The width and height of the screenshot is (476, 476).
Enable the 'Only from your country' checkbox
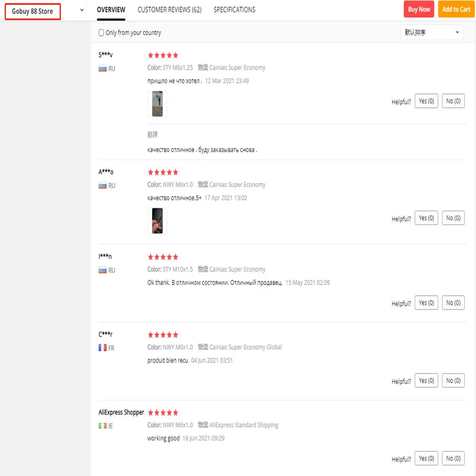101,33
